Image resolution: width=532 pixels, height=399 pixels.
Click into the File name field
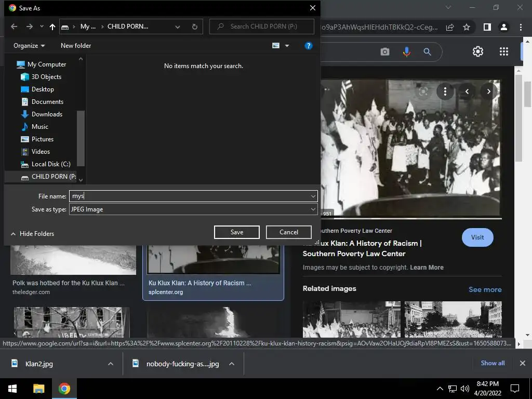(189, 196)
